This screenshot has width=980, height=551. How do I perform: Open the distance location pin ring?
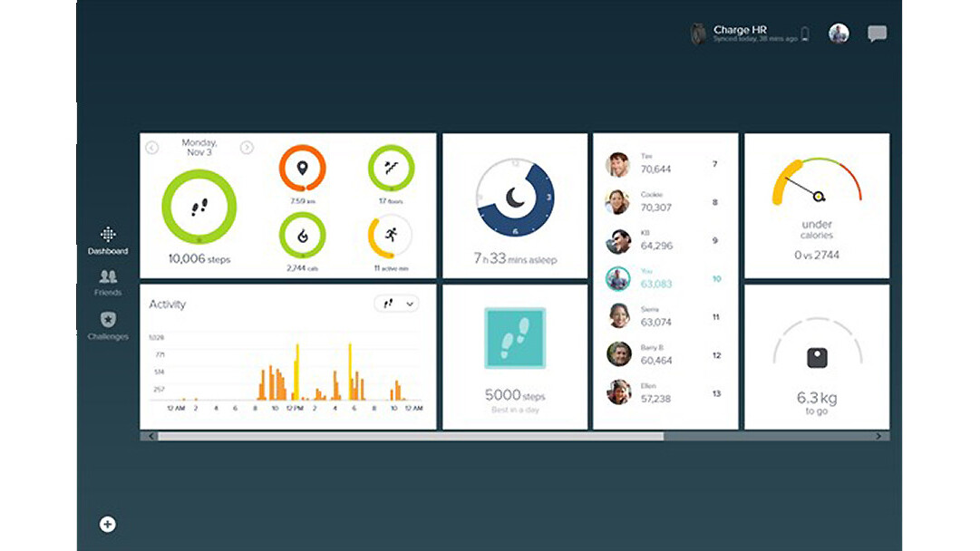301,169
